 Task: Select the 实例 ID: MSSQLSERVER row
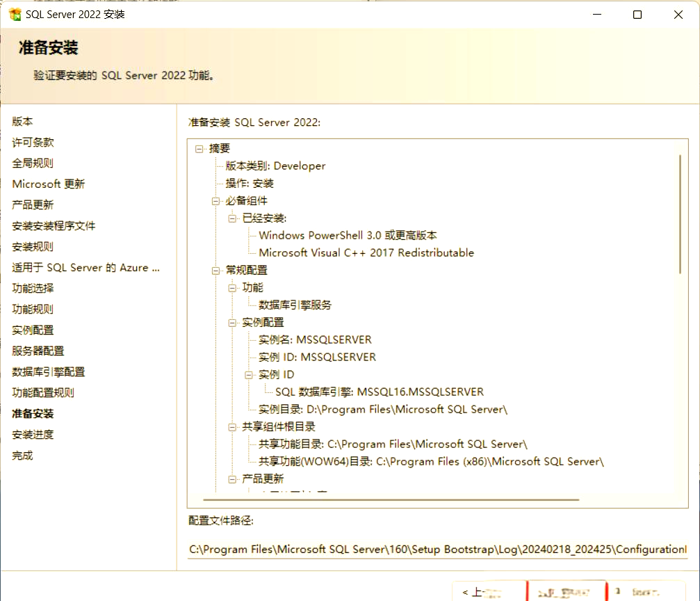click(x=318, y=358)
